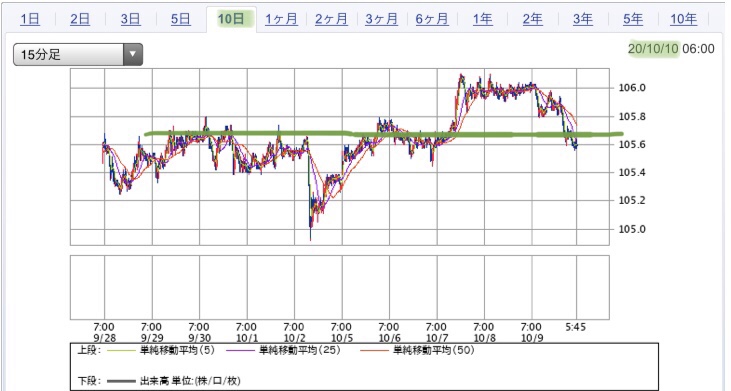Click the 10/9 date axis label
This screenshot has height=391, width=731.
tap(531, 338)
